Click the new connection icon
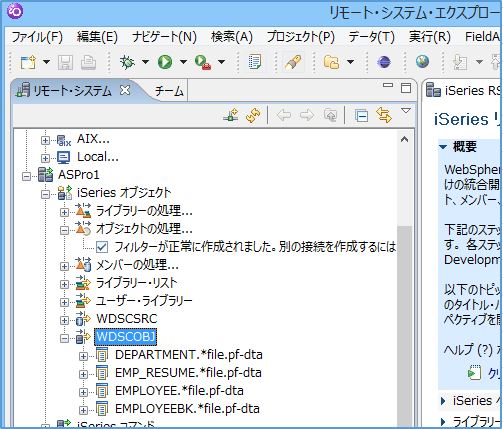This screenshot has width=503, height=429. click(x=231, y=115)
